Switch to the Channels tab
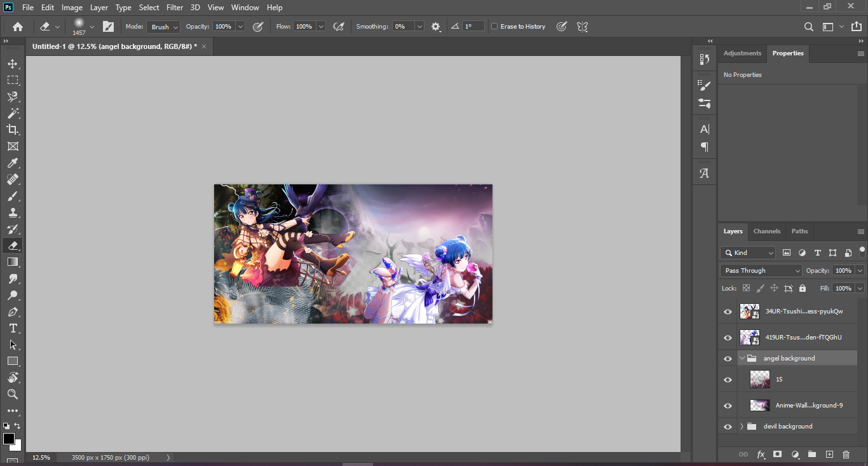Screen dimensions: 868x466 [766, 231]
